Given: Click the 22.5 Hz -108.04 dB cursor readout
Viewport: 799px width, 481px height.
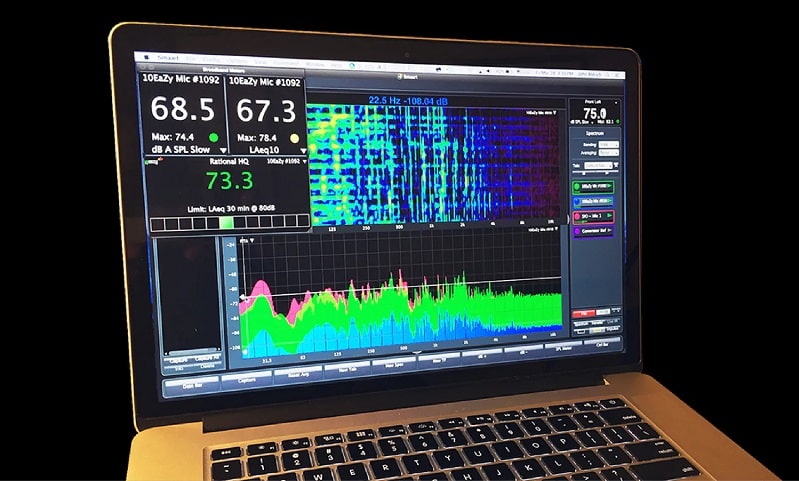Looking at the screenshot, I should tap(408, 101).
